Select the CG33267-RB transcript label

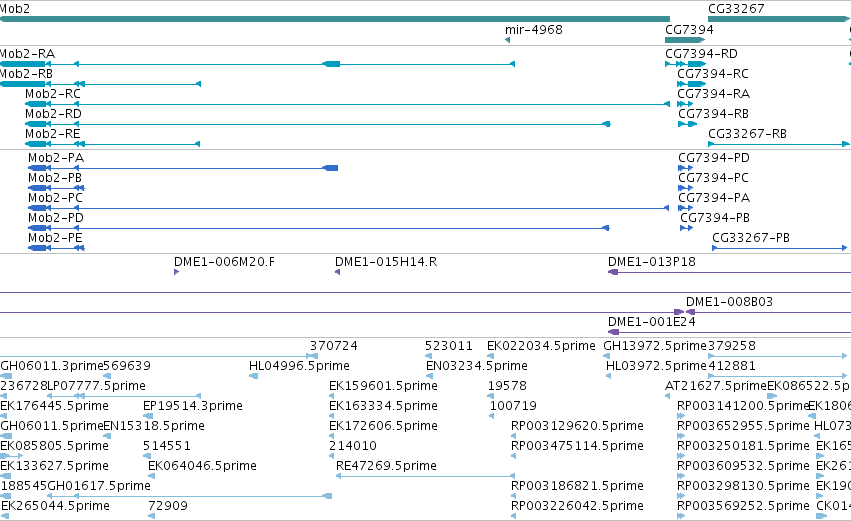tap(747, 134)
